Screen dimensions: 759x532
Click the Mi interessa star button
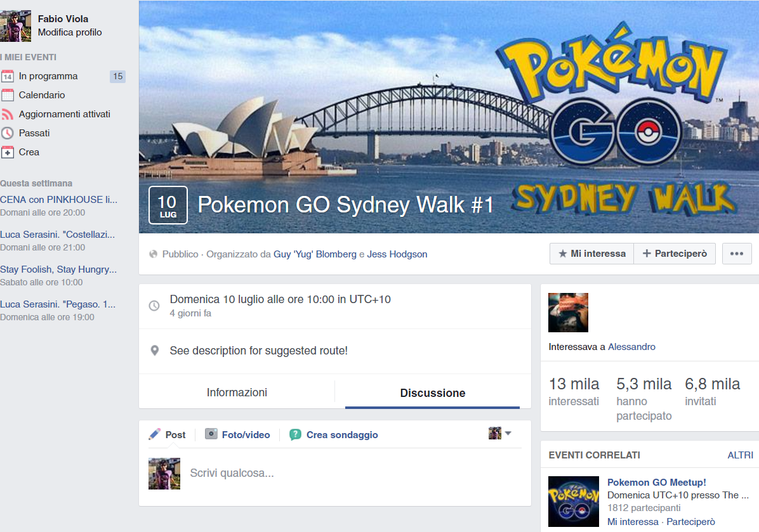591,254
